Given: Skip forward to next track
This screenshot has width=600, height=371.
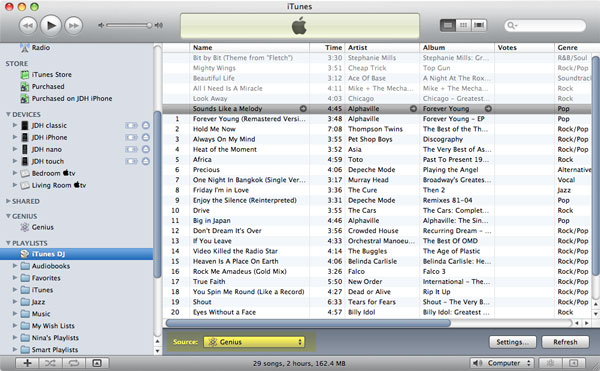Looking at the screenshot, I should 73,26.
